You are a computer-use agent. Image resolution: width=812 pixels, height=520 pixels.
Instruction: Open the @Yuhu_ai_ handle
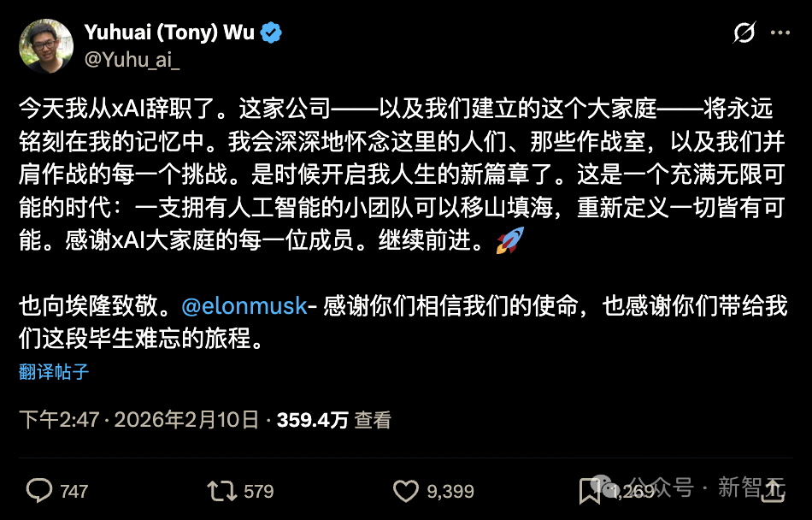(132, 60)
